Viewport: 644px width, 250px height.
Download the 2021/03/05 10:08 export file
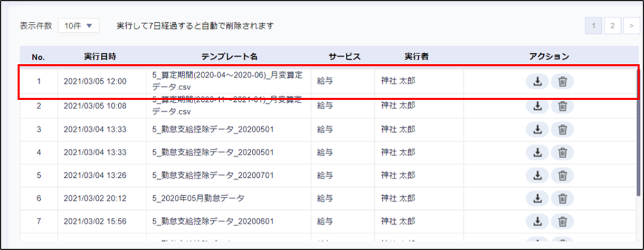(x=537, y=106)
